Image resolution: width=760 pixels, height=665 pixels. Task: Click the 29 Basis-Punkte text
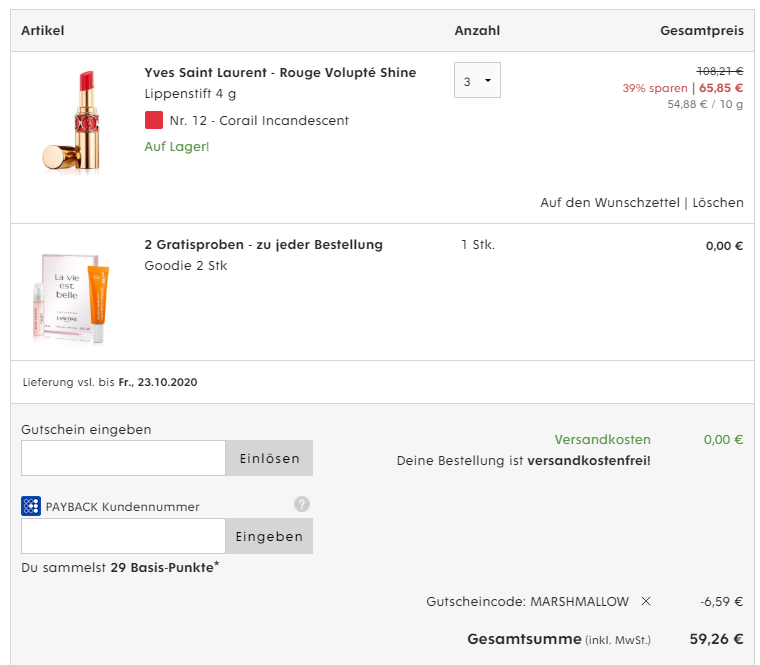165,567
